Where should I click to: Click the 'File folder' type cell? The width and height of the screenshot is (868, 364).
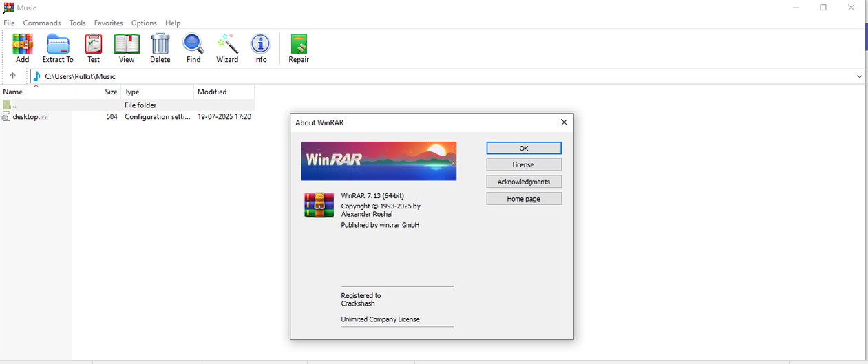pyautogui.click(x=140, y=105)
